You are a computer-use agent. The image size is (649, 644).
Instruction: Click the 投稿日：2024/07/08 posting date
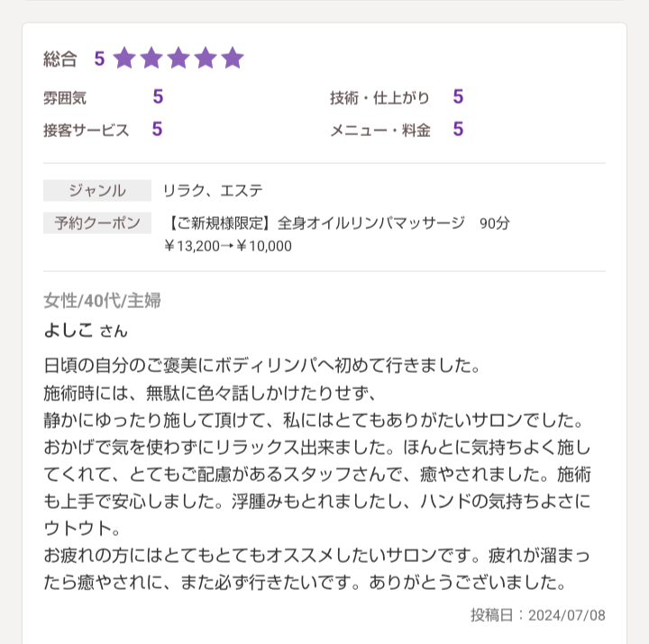537,615
